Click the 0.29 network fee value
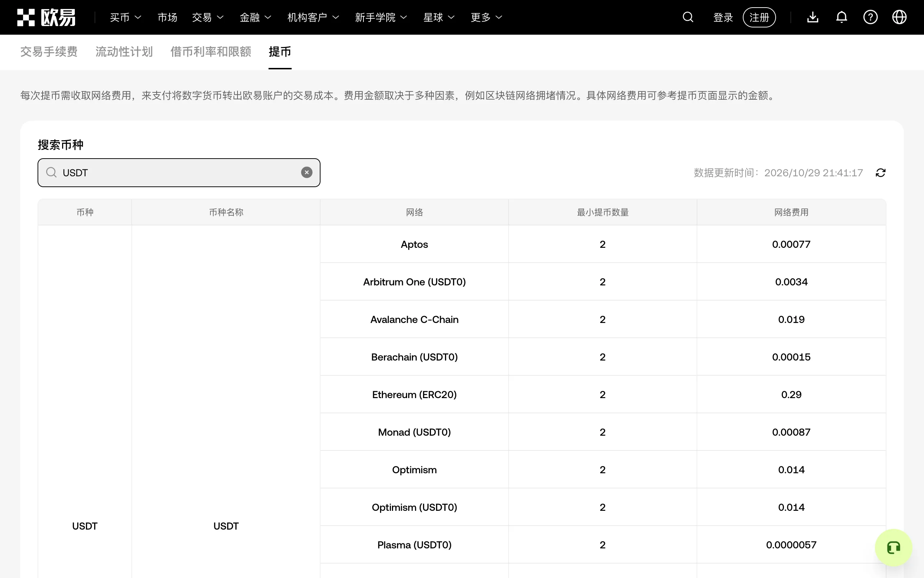Viewport: 924px width, 578px height. coord(791,394)
